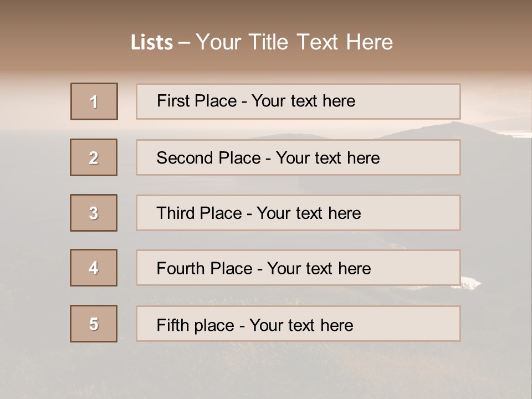Select "Your Title Text Here" in heading
This screenshot has width=532, height=399.
click(x=294, y=42)
